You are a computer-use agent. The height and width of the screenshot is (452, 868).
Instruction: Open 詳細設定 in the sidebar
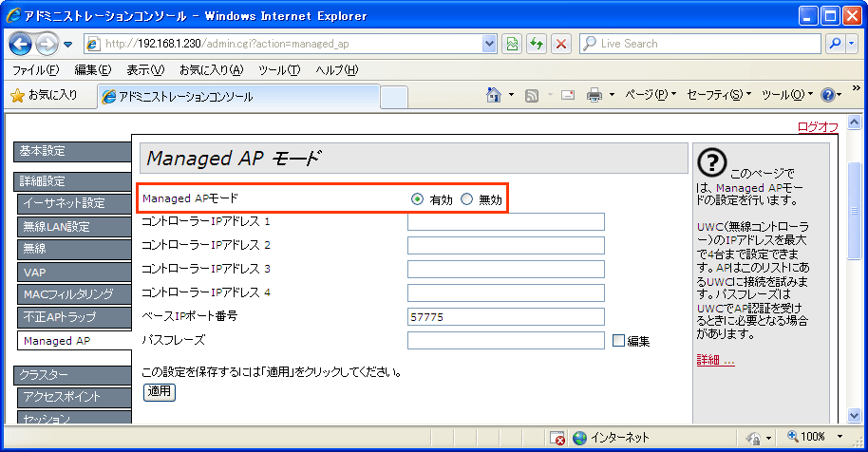point(72,181)
